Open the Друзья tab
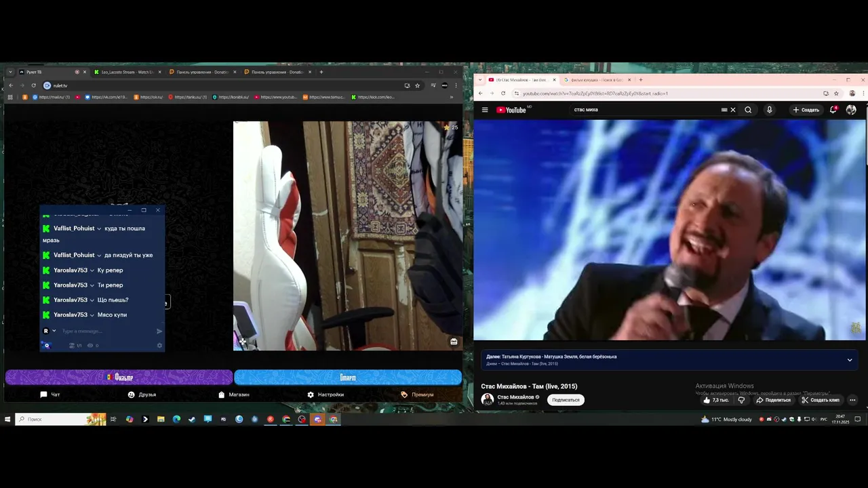 [x=142, y=394]
